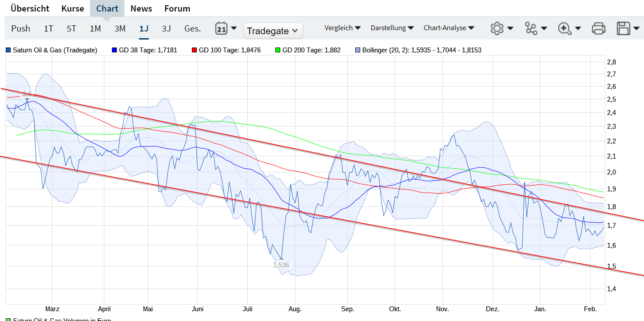Select the 1J time range

pos(143,28)
